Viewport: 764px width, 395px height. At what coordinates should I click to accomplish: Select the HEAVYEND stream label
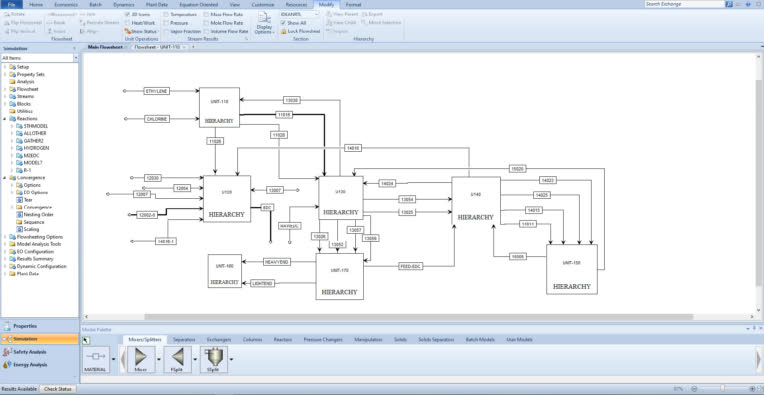click(277, 262)
